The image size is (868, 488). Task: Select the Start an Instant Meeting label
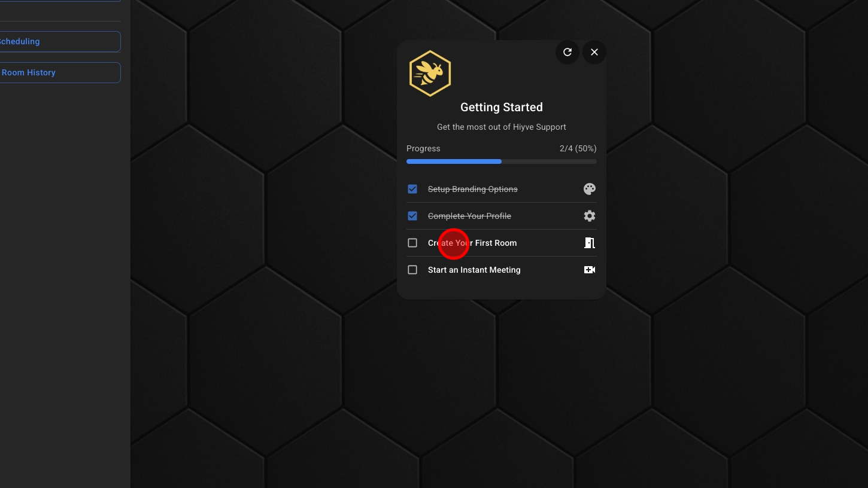474,270
